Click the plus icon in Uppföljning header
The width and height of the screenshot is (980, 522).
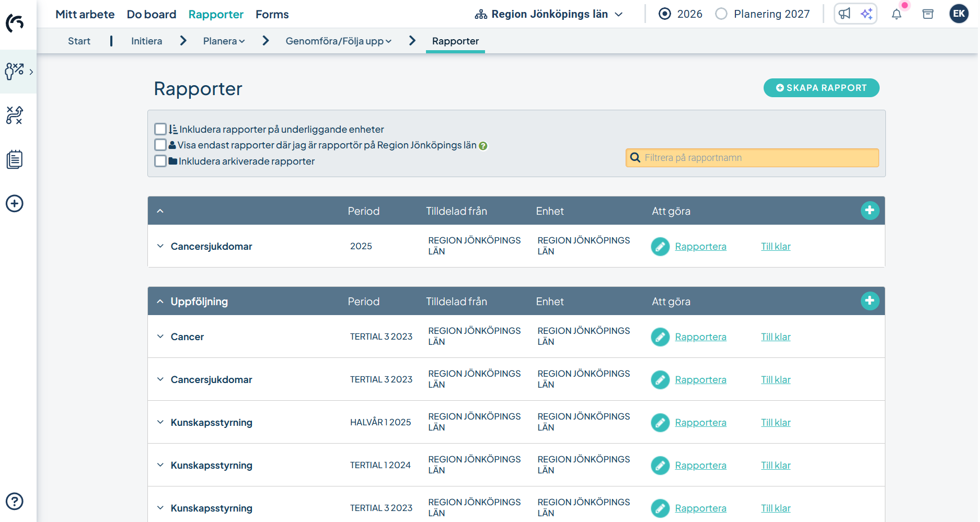point(870,301)
